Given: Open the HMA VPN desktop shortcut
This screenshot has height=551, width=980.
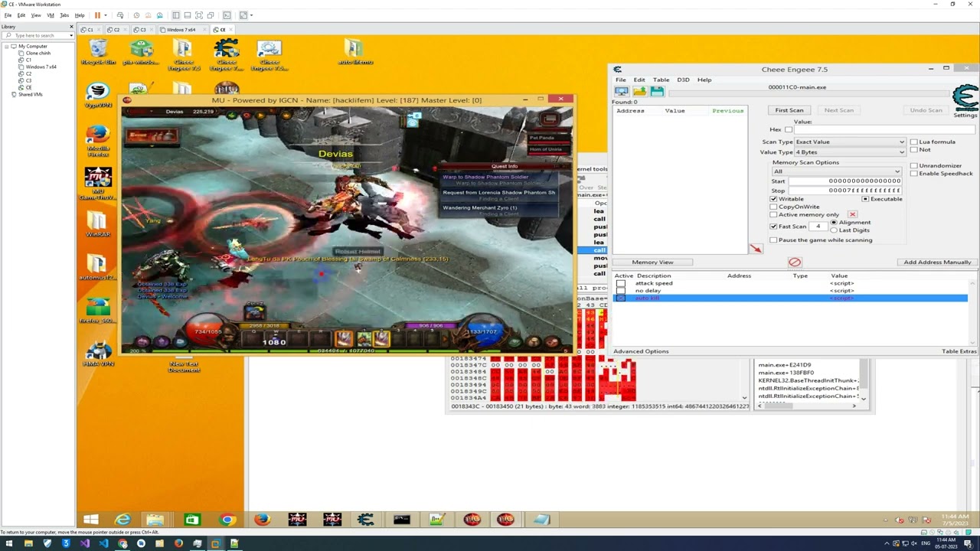Looking at the screenshot, I should [x=98, y=354].
